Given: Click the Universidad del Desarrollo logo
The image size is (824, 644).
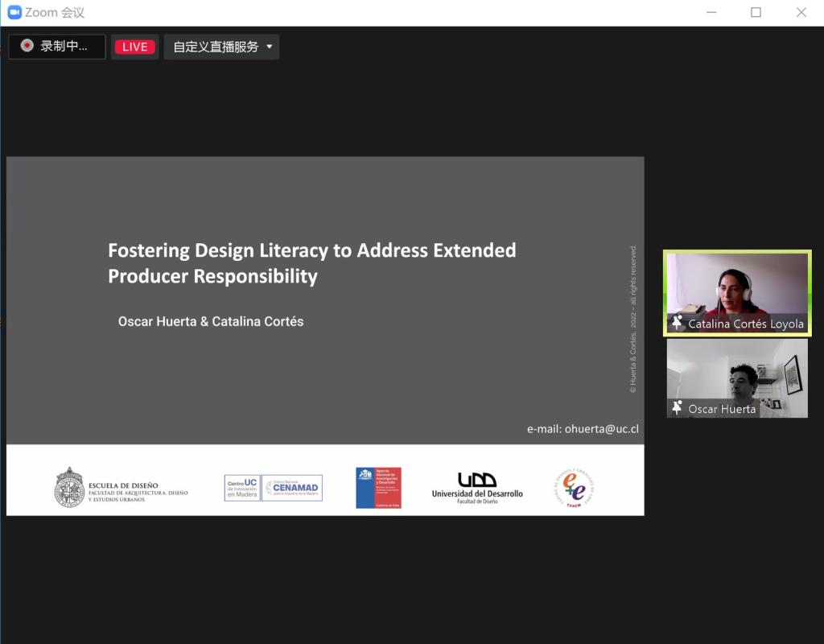Looking at the screenshot, I should pyautogui.click(x=477, y=488).
